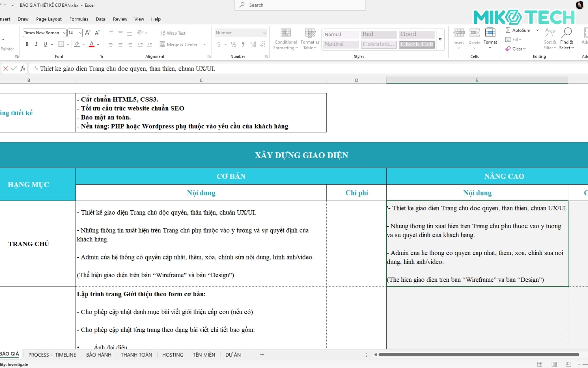Apply accounting dollar format
The width and height of the screenshot is (588, 368).
[219, 44]
